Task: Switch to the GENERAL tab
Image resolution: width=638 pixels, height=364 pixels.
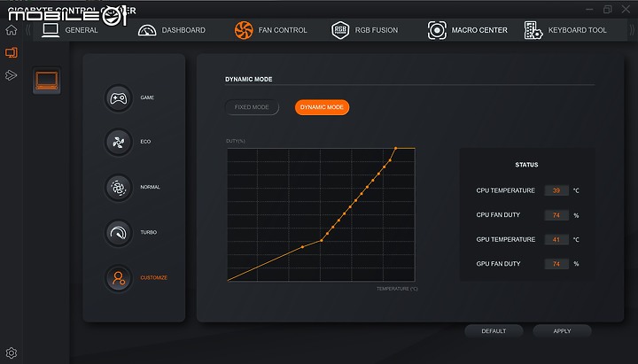Action: click(82, 30)
